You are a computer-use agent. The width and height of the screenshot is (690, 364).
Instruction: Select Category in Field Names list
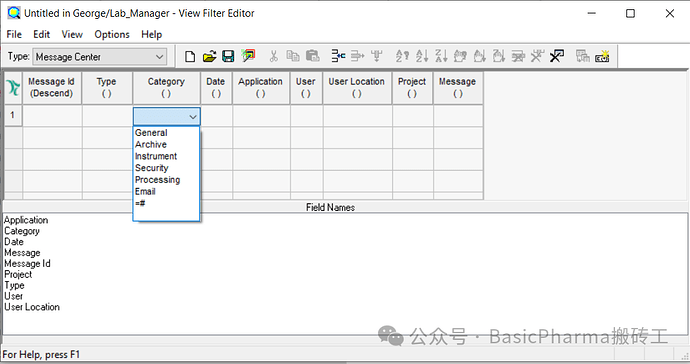[22, 231]
